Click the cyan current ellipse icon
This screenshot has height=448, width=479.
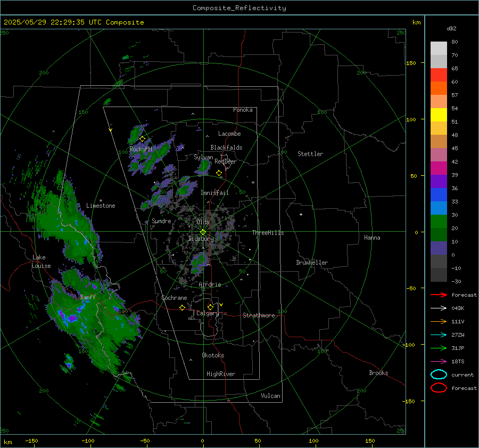coord(439,374)
